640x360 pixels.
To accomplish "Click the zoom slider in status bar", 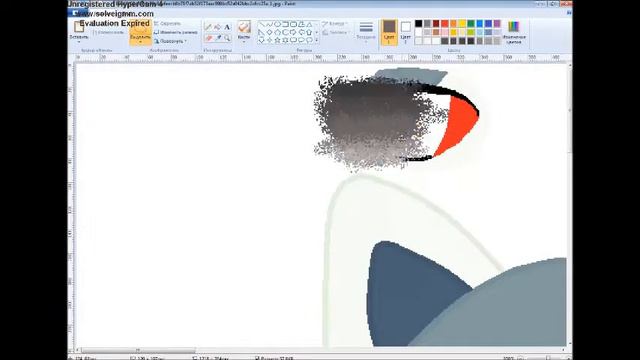I will pos(547,358).
